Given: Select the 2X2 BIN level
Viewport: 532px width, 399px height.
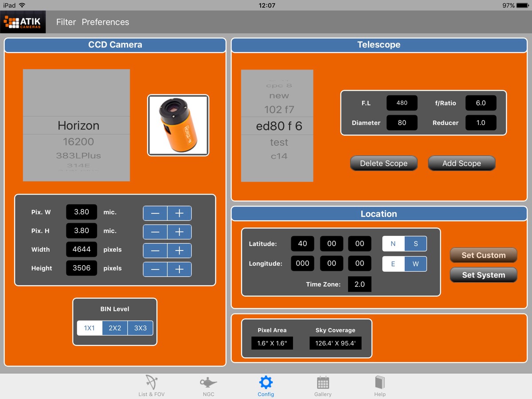Looking at the screenshot, I should pyautogui.click(x=115, y=328).
